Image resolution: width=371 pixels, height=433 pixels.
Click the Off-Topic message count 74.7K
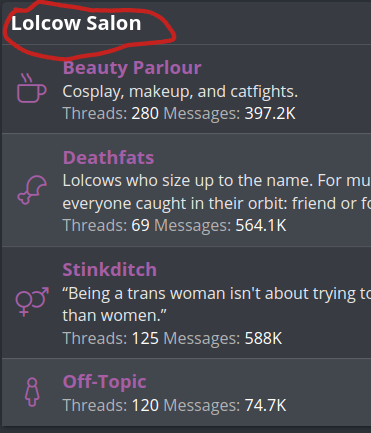(x=265, y=405)
